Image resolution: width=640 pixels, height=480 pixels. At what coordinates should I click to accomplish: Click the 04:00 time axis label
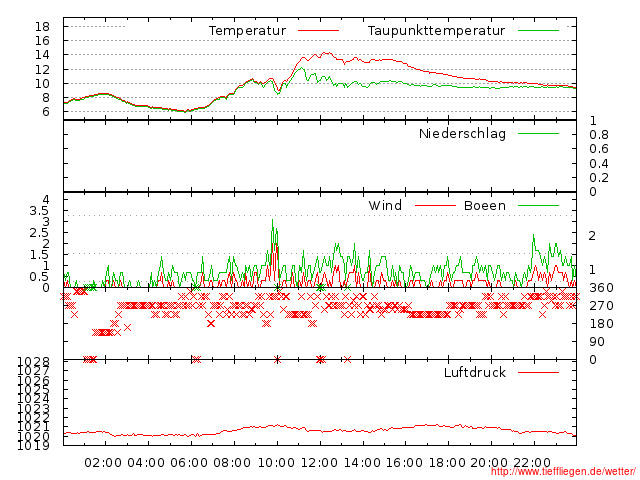click(x=146, y=463)
